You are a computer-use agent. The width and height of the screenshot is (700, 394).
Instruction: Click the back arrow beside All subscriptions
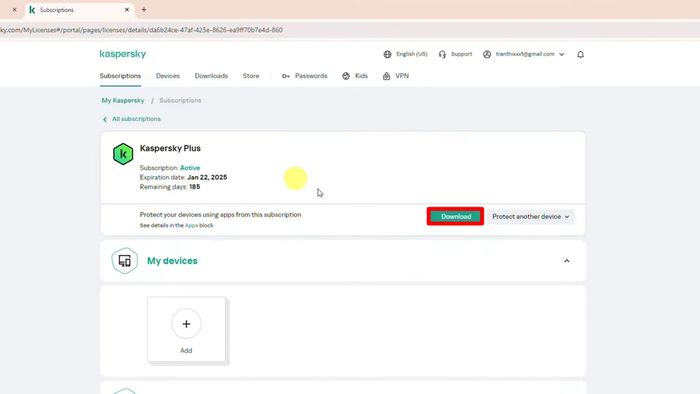105,120
